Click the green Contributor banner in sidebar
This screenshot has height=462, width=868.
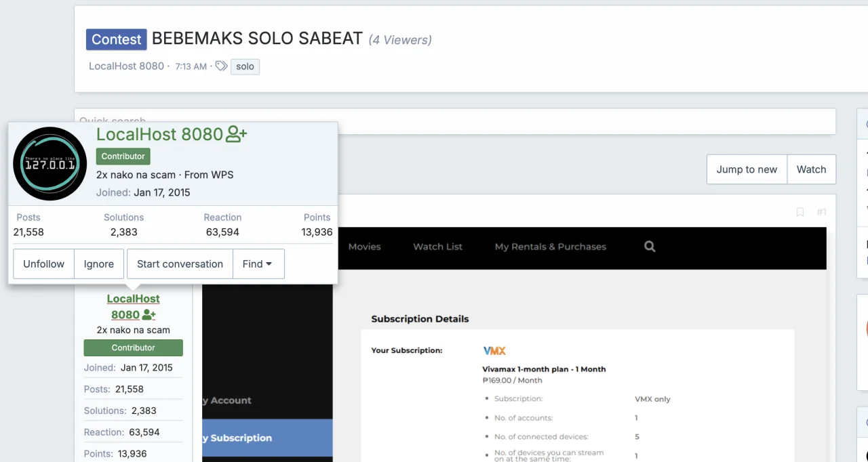(133, 348)
